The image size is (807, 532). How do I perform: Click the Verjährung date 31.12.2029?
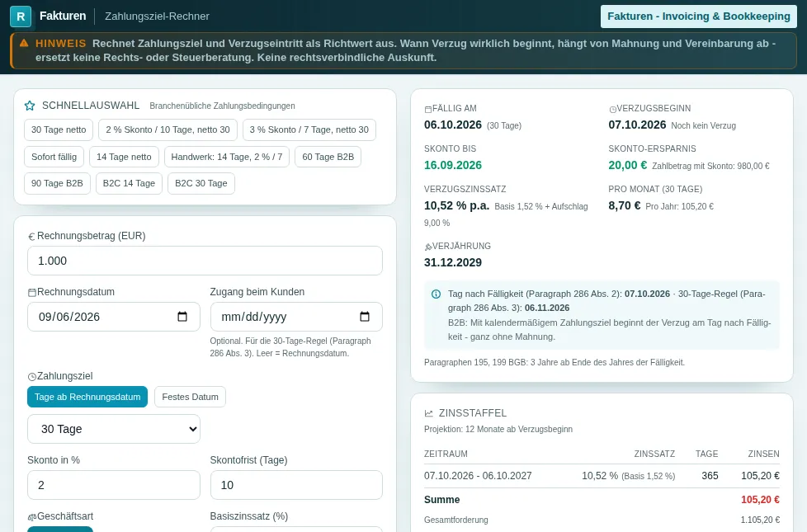(x=453, y=262)
